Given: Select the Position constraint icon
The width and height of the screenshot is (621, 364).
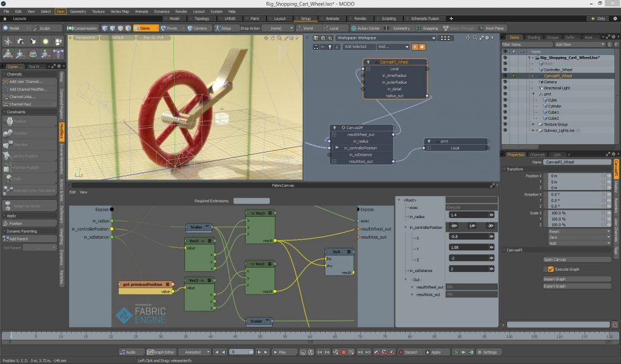Looking at the screenshot, I should pyautogui.click(x=10, y=121).
